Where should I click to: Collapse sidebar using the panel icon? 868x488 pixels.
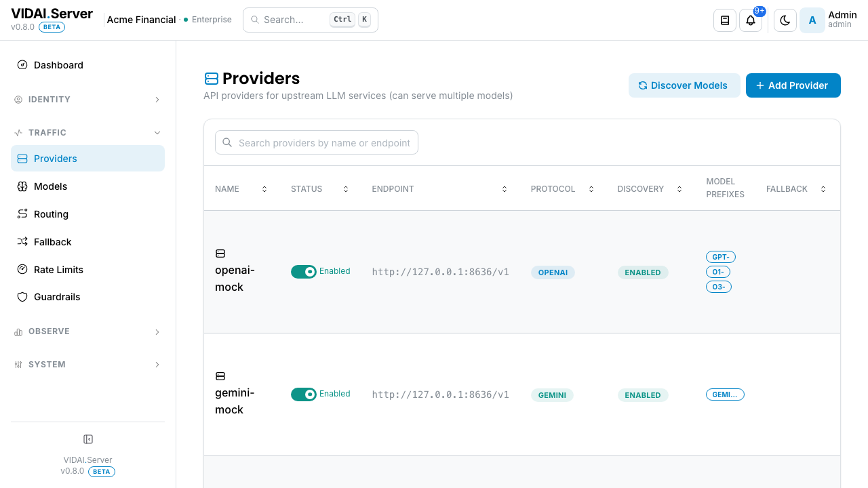[88, 439]
